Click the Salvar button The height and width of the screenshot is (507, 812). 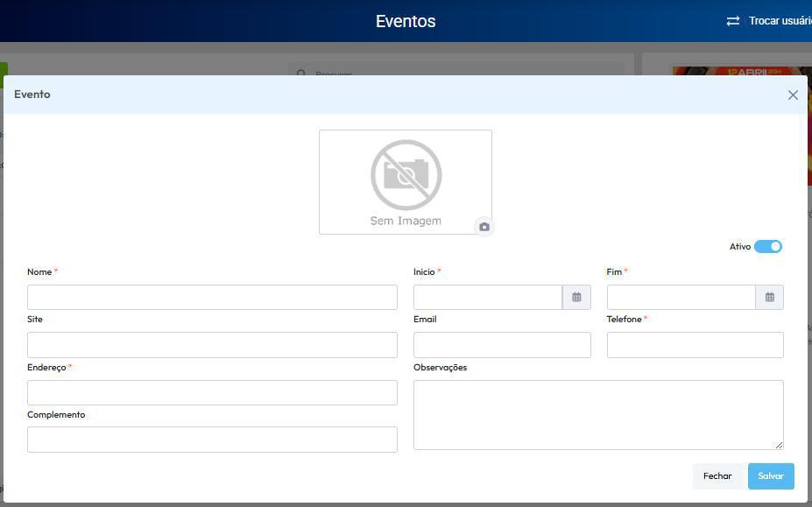[771, 476]
